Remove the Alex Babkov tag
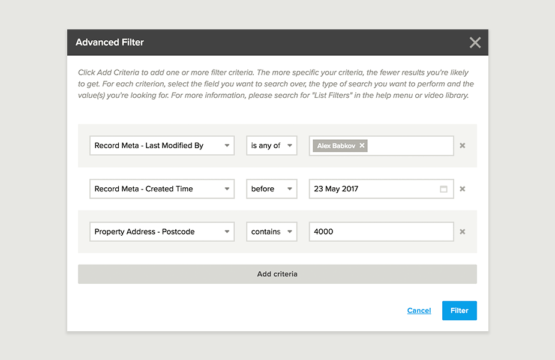 [x=362, y=145]
